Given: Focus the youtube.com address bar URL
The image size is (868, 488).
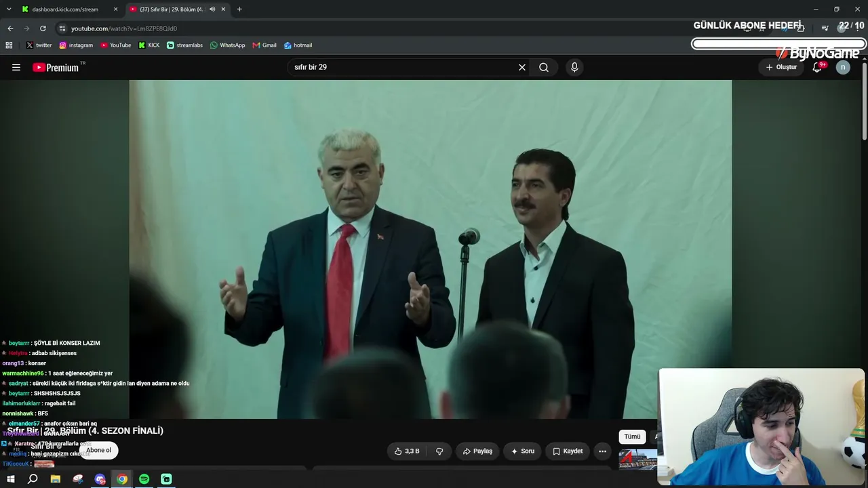Looking at the screenshot, I should (x=124, y=28).
